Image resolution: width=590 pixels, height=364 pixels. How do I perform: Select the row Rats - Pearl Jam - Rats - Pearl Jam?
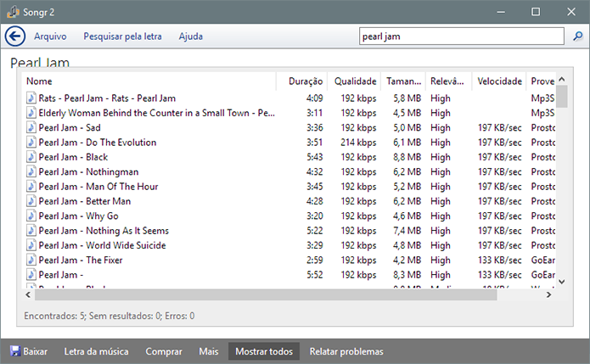290,98
